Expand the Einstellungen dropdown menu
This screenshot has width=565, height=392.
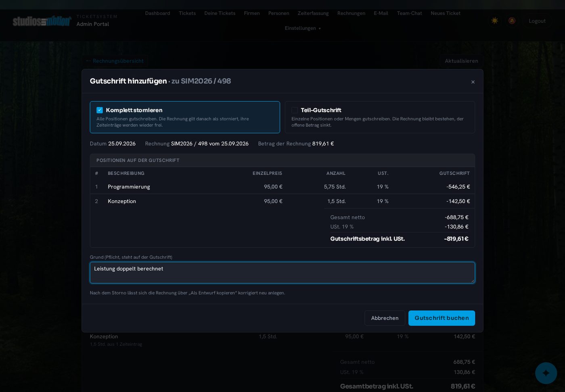[303, 28]
